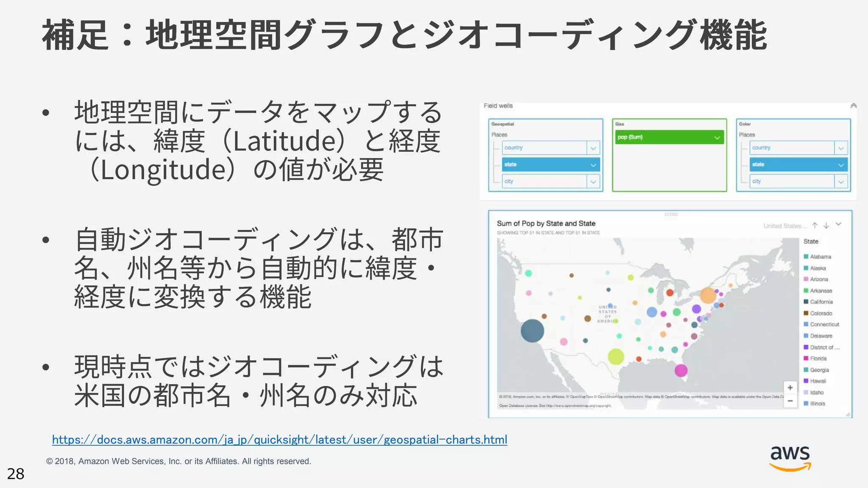Open the visual menu chevron

(838, 225)
